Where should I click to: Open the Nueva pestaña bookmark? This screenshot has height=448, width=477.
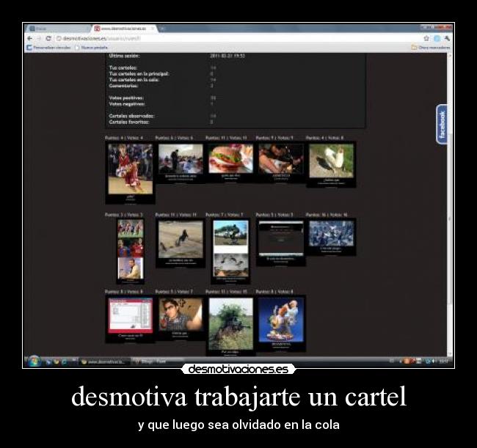tap(92, 47)
